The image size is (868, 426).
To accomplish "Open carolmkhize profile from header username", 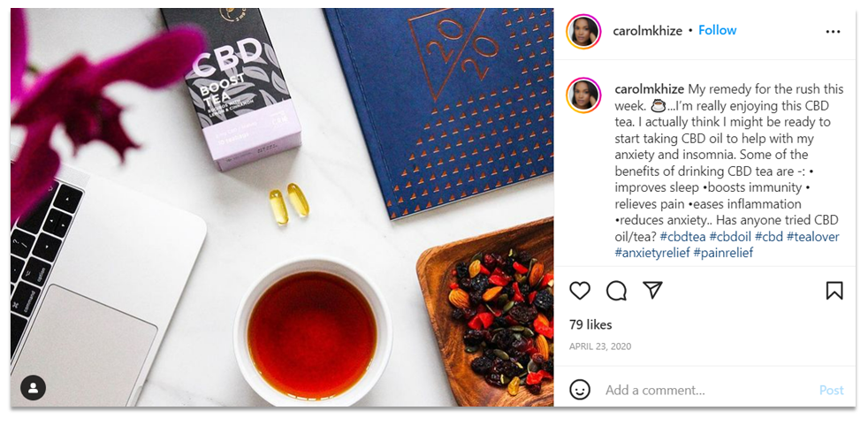I will [647, 31].
